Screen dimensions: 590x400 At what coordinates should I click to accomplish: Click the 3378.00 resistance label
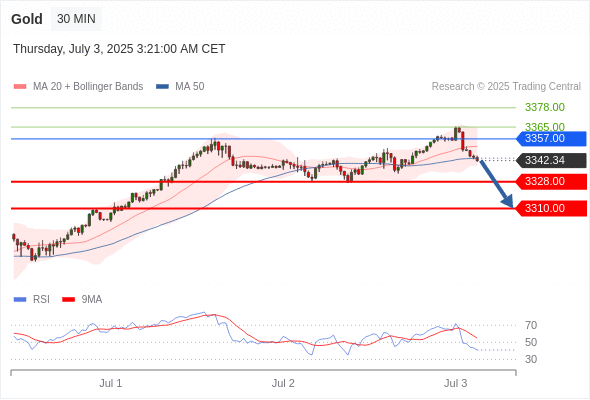545,108
